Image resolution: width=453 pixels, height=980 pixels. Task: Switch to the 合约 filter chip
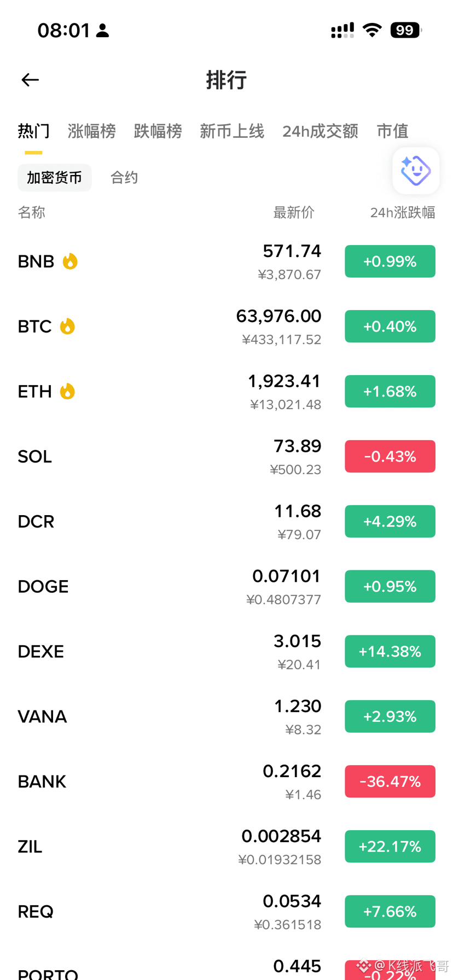[124, 178]
